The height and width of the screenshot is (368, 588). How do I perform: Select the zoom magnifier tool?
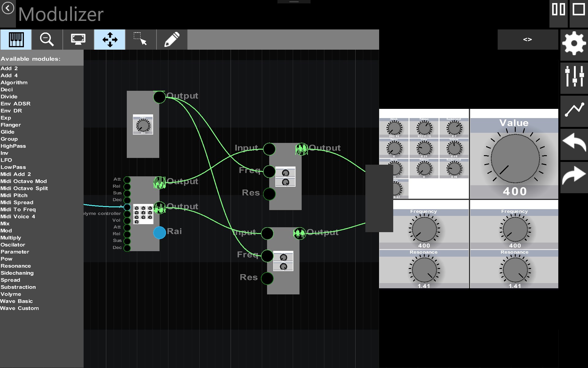pos(47,39)
